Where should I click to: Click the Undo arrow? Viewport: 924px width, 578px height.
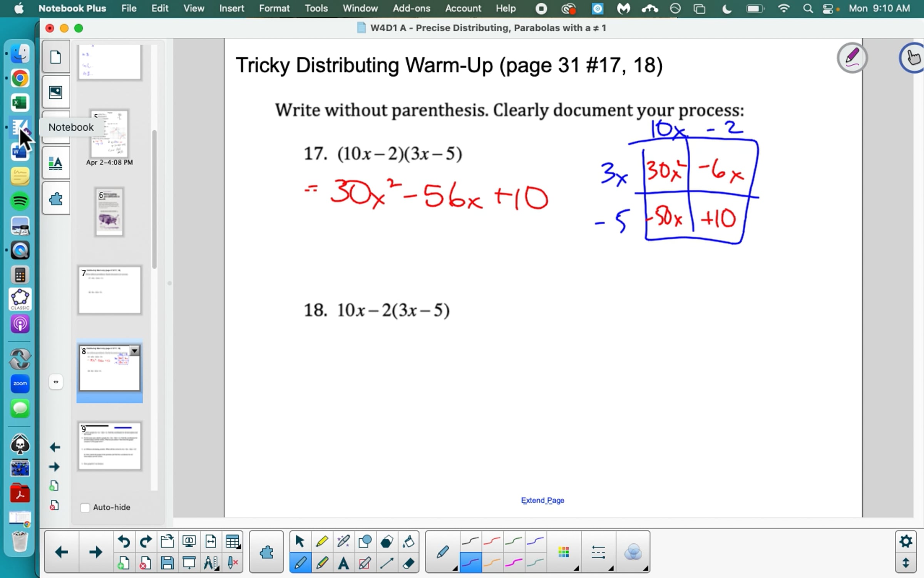[x=124, y=542]
